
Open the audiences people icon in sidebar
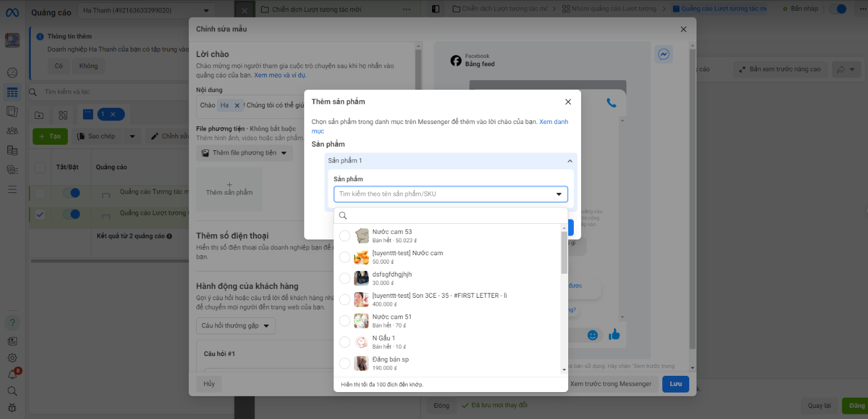[x=12, y=131]
